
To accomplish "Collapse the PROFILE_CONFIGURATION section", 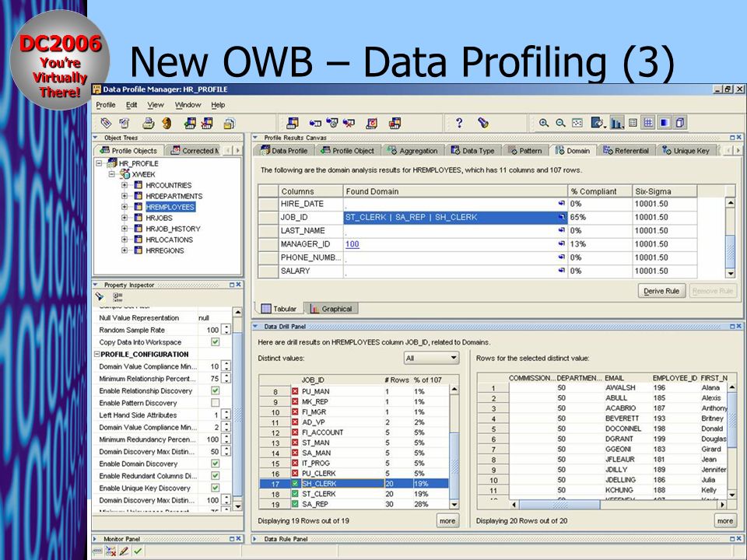I will (97, 355).
